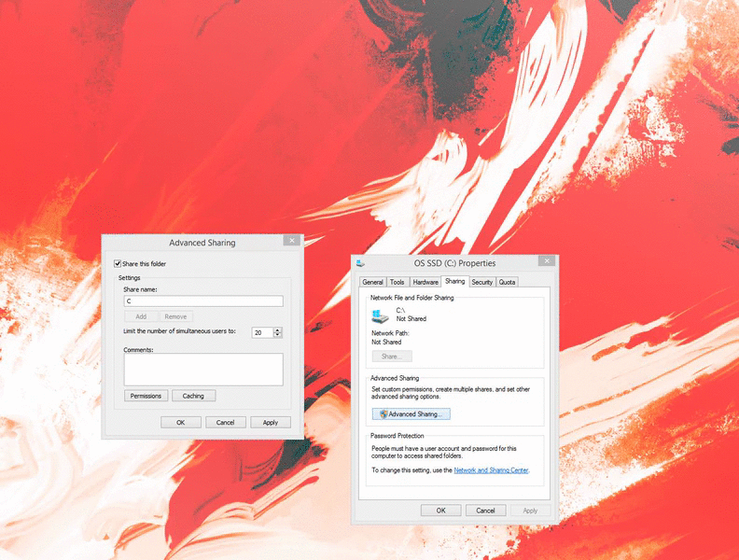Click the Advanced Sharing... button

(x=411, y=413)
